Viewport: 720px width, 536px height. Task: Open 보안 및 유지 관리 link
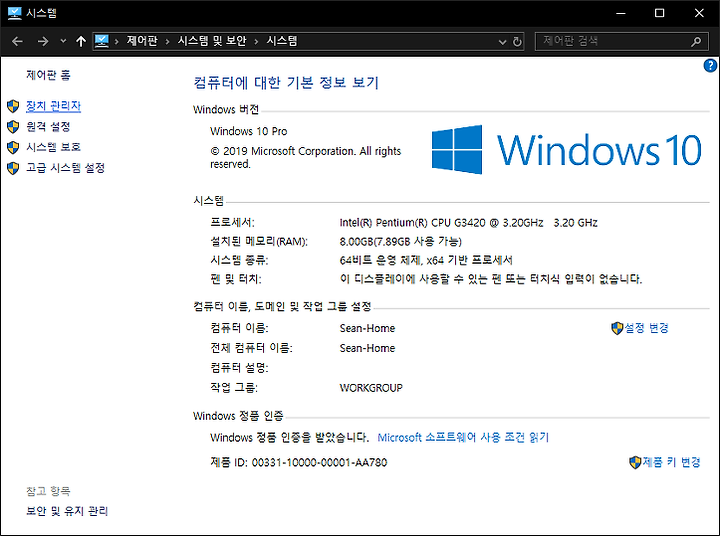pos(67,511)
